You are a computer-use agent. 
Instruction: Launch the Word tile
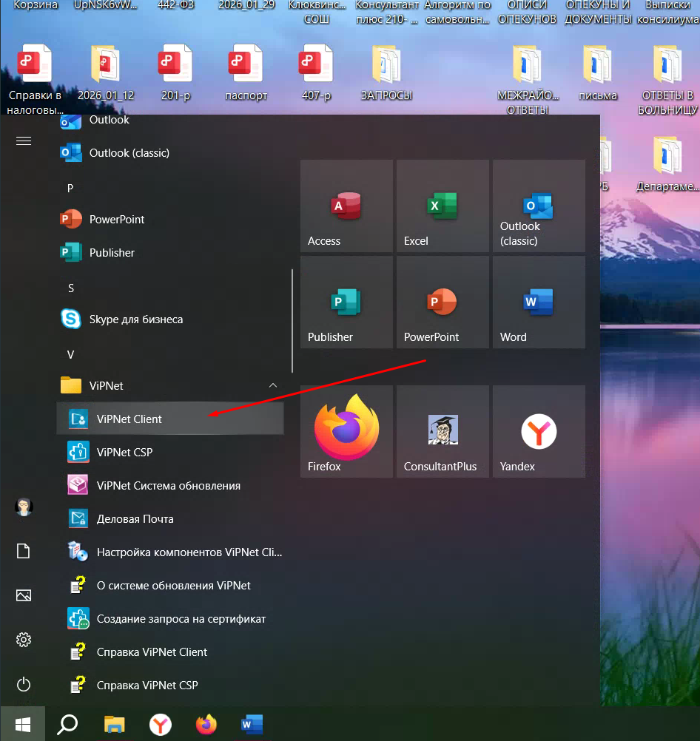(539, 302)
